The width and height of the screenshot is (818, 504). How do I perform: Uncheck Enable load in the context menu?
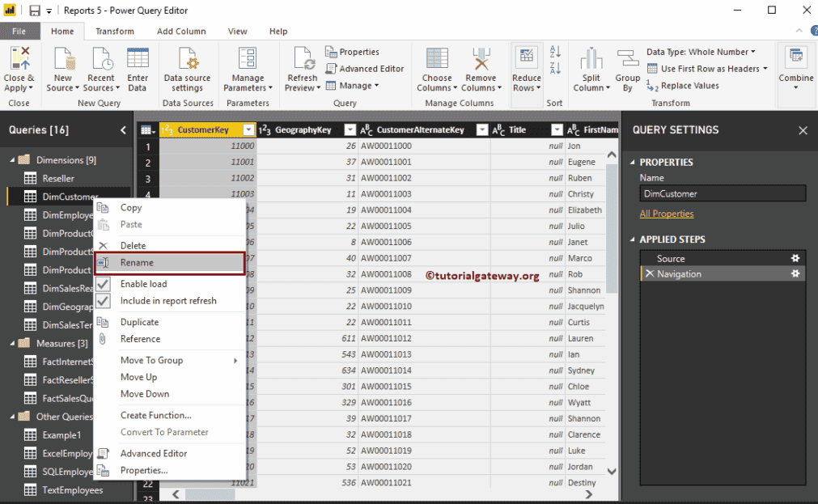tap(143, 284)
